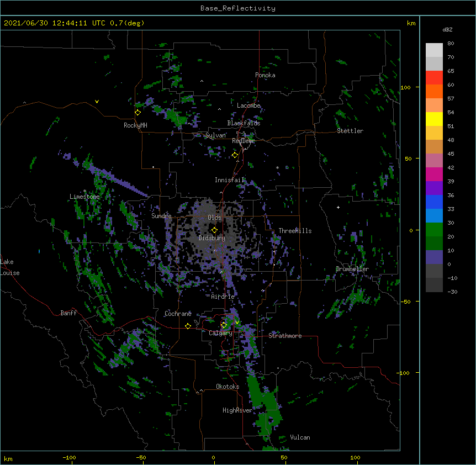476x465 pixels.
Task: Select the Olds city label
Action: click(214, 218)
